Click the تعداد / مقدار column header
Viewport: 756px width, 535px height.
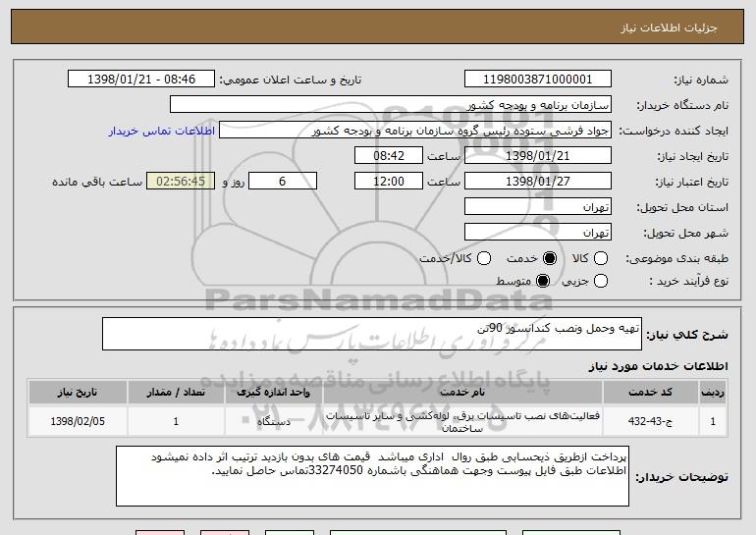pyautogui.click(x=176, y=393)
